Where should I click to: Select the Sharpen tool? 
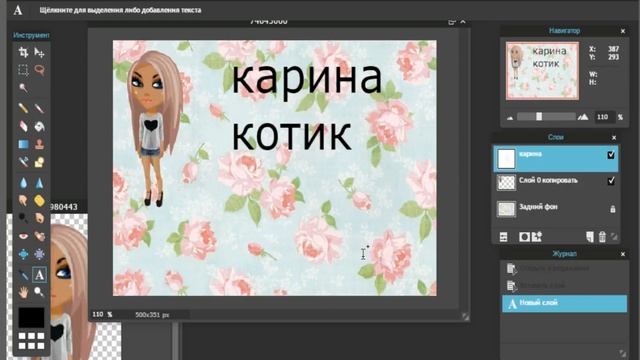point(40,182)
